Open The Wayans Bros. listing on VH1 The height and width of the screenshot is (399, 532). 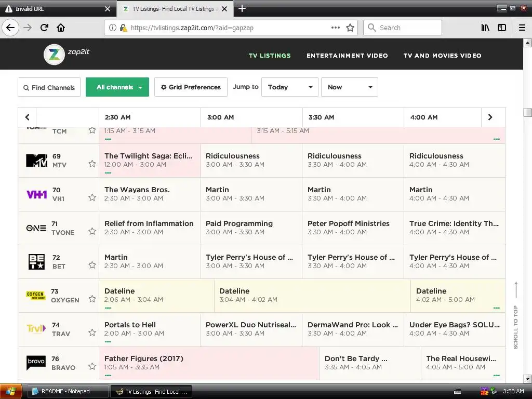(x=150, y=194)
